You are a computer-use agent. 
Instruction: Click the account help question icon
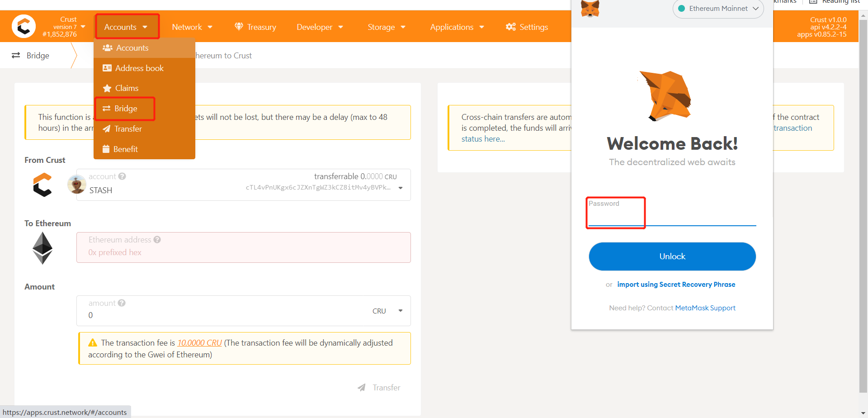pos(122,176)
